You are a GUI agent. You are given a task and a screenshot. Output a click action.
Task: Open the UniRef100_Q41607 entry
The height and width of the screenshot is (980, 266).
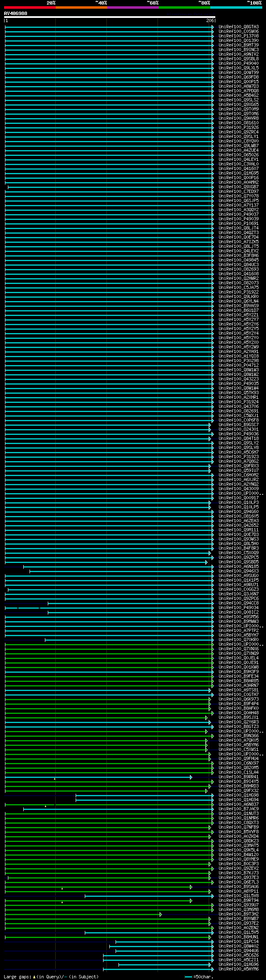239,169
